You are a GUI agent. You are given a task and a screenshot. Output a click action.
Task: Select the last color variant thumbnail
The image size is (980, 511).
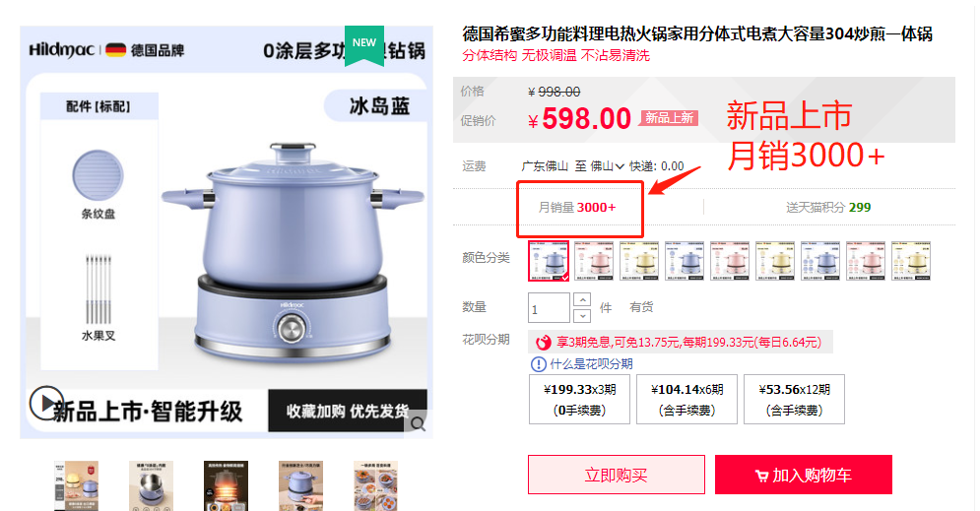click(x=911, y=261)
